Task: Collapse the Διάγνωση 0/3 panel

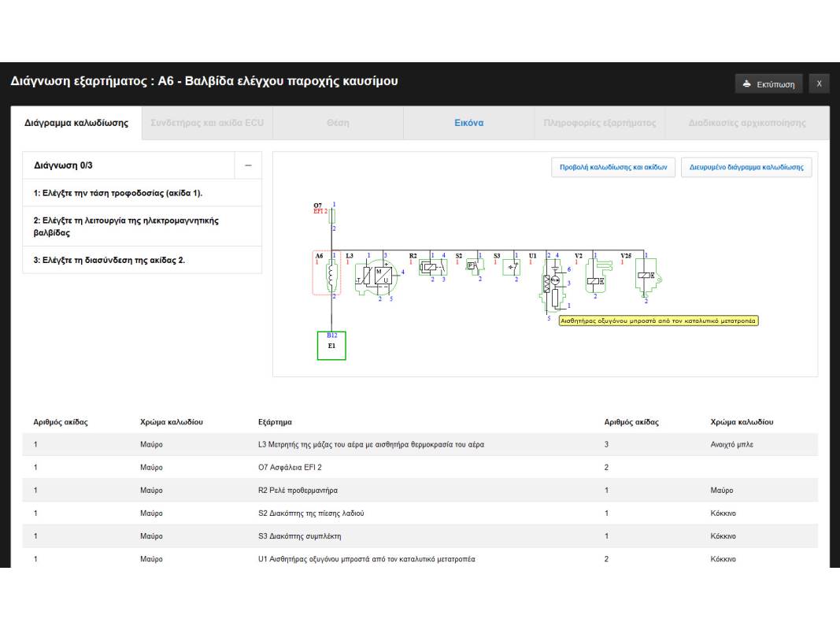Action: pos(248,165)
